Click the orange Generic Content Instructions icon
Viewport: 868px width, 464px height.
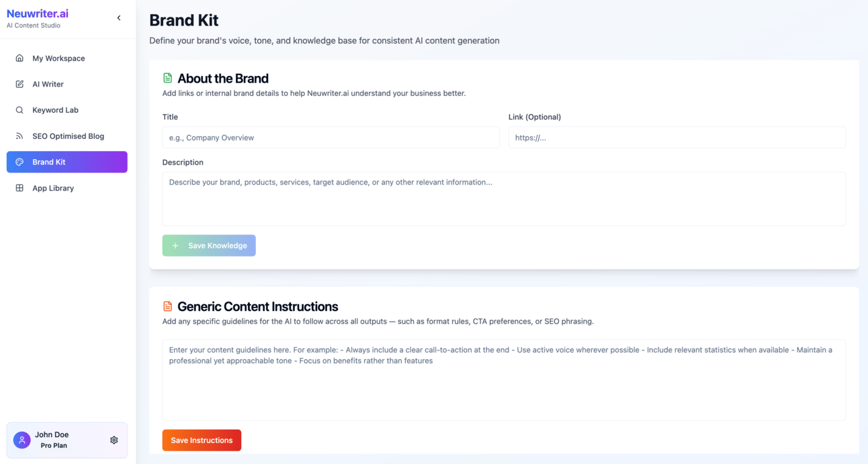pyautogui.click(x=167, y=306)
